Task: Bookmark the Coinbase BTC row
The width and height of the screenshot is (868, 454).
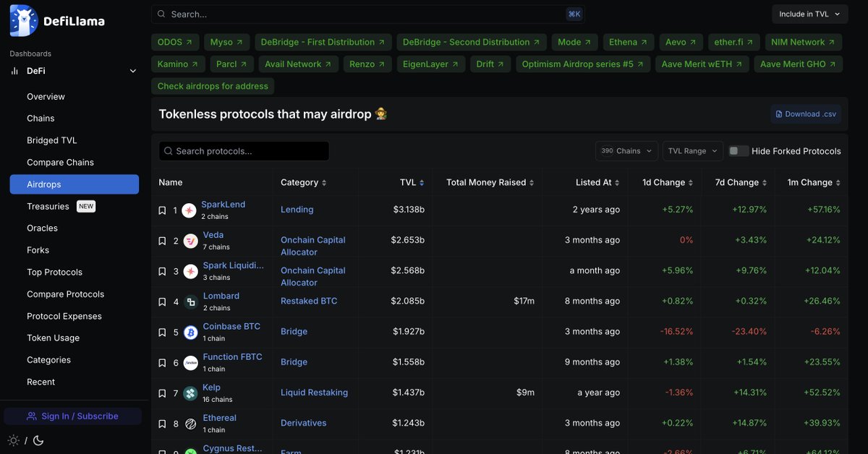Action: 162,333
